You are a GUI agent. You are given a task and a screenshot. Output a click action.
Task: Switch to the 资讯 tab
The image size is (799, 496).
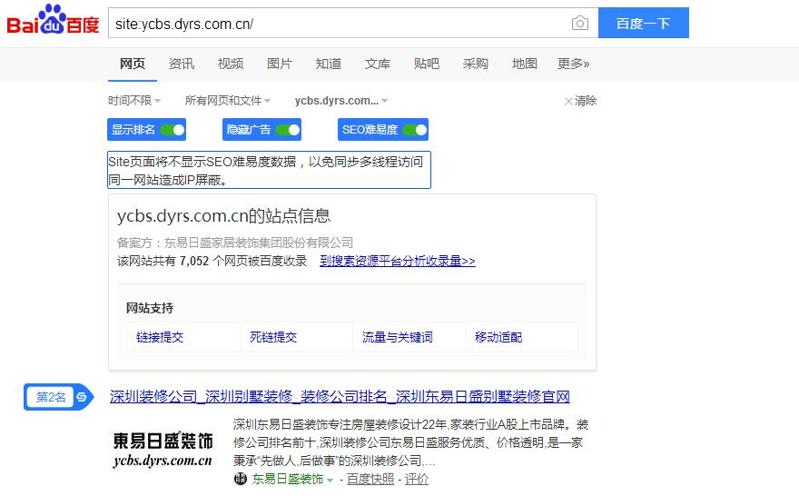coord(181,64)
